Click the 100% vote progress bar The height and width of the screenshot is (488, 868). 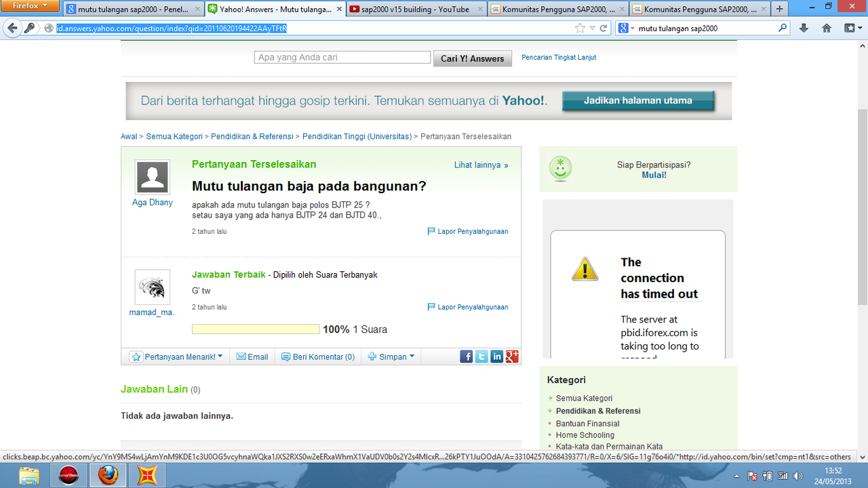(256, 329)
